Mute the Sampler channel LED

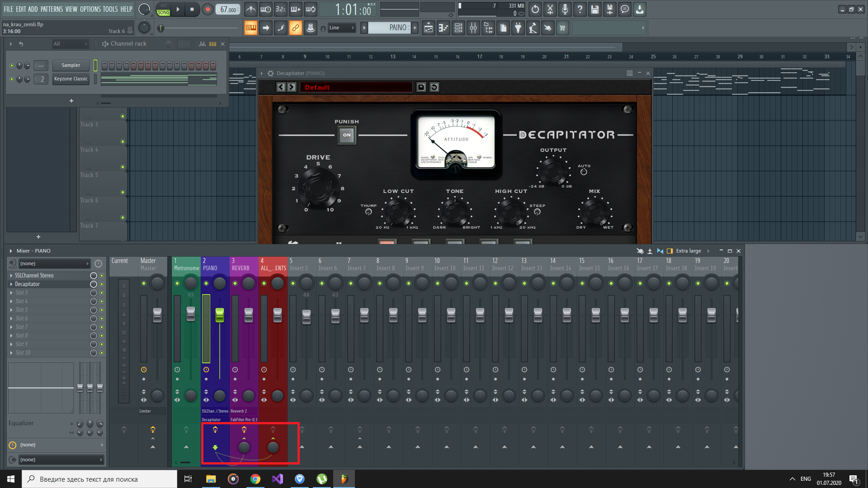point(12,66)
